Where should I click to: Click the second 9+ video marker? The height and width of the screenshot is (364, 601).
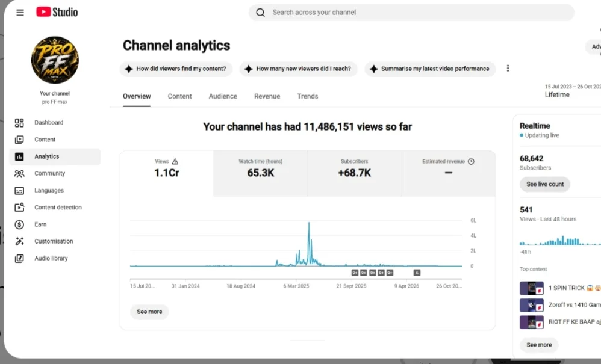(364, 273)
